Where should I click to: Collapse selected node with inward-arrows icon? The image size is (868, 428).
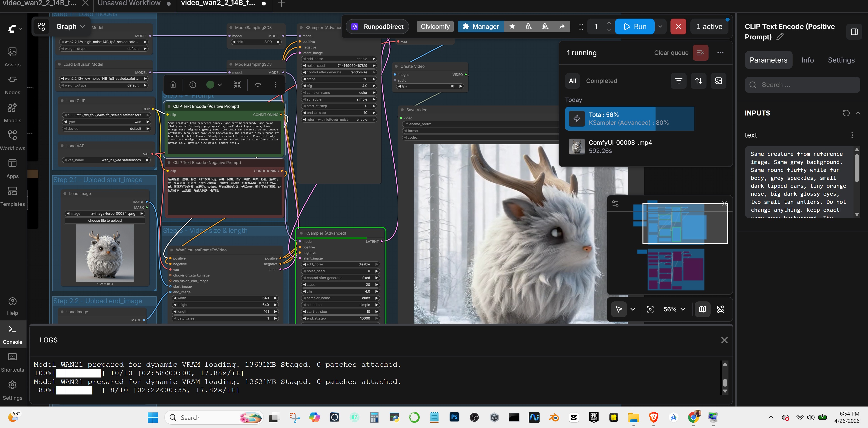237,85
